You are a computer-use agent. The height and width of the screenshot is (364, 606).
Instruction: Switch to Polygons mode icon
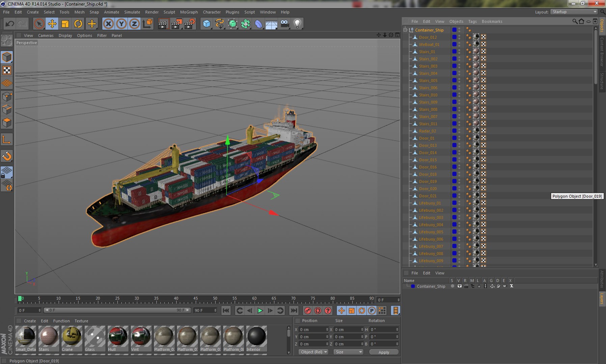coord(7,123)
